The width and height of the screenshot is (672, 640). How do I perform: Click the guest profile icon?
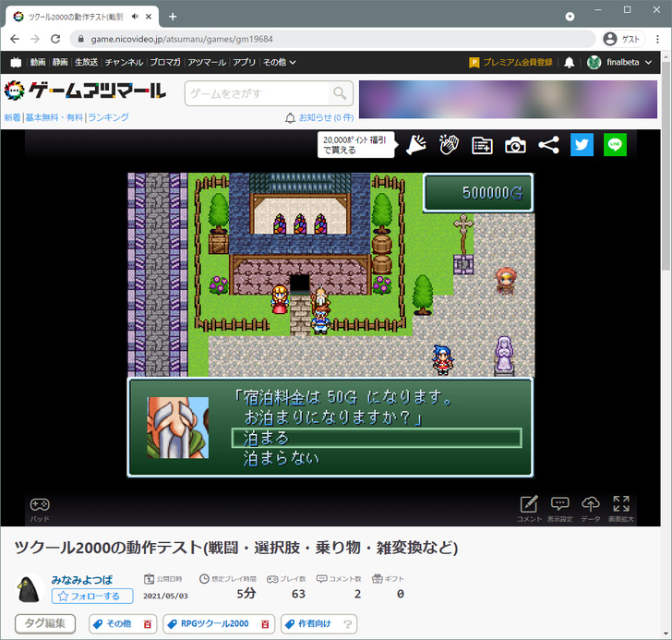pyautogui.click(x=623, y=39)
